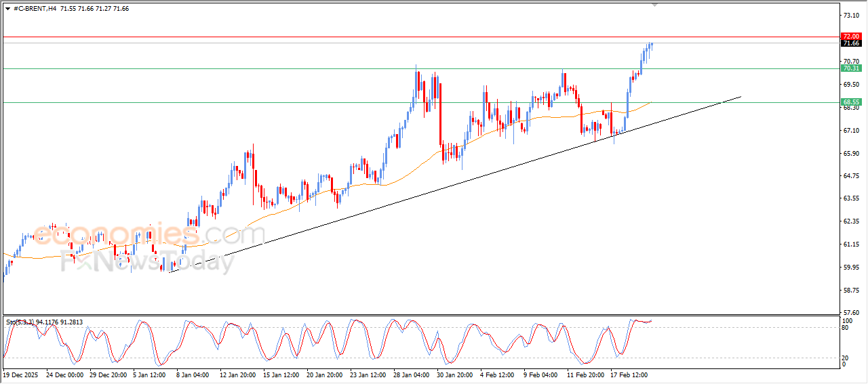The width and height of the screenshot is (868, 384).
Task: Click the 17 Feb 12:00 date label
Action: click(629, 374)
